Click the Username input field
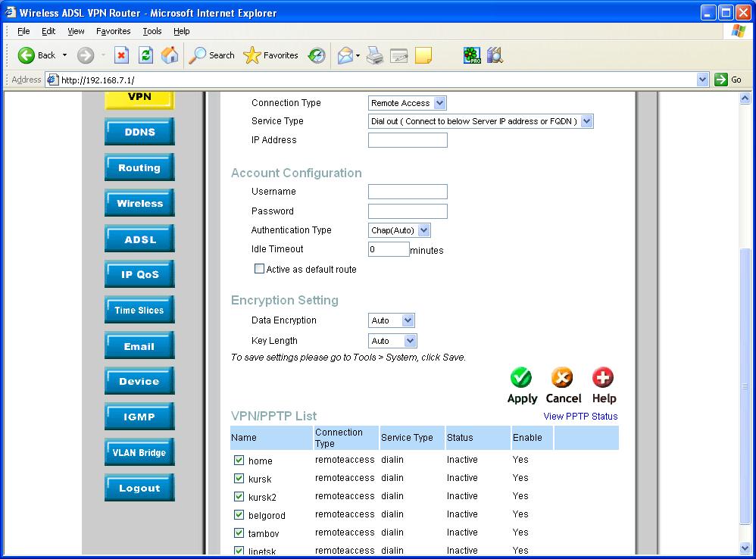 click(408, 192)
